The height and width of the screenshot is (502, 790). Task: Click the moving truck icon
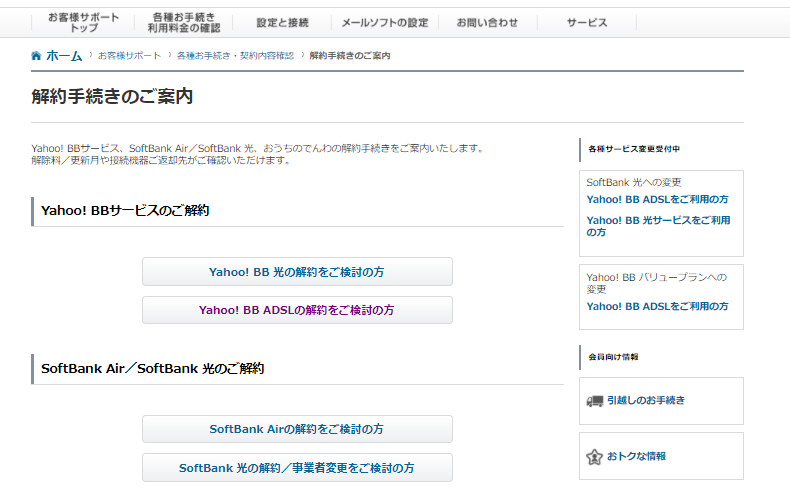coord(595,401)
